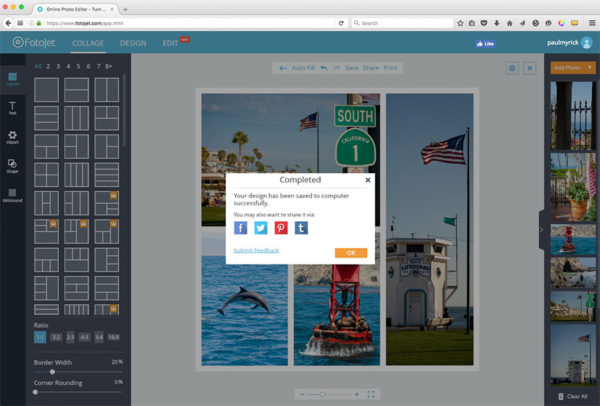Close the Completed dialog with its X
This screenshot has height=406, width=600.
pyautogui.click(x=368, y=180)
